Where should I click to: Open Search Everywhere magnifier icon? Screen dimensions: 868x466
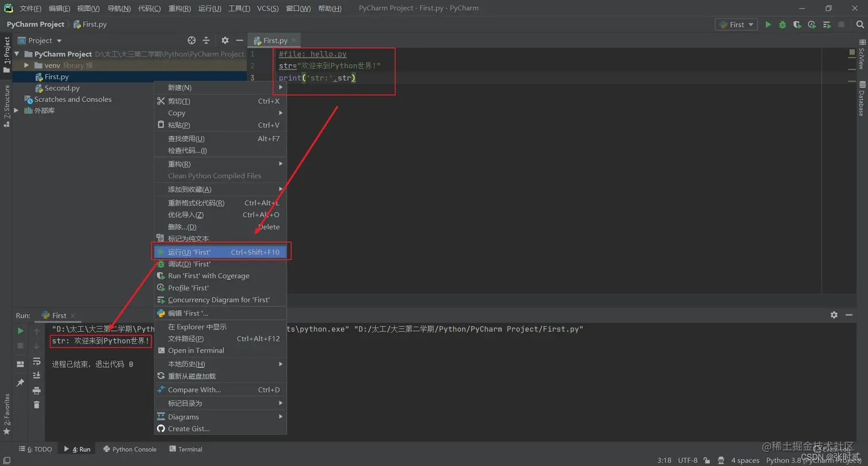(859, 25)
